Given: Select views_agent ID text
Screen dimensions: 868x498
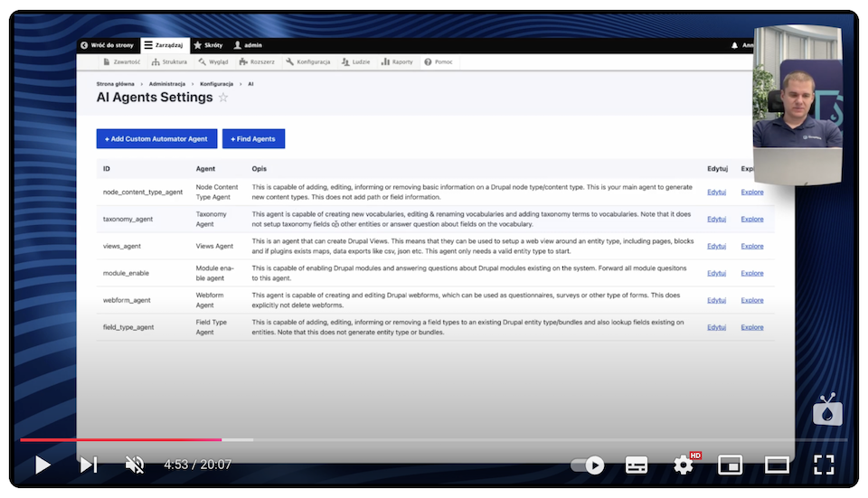Looking at the screenshot, I should [x=122, y=246].
